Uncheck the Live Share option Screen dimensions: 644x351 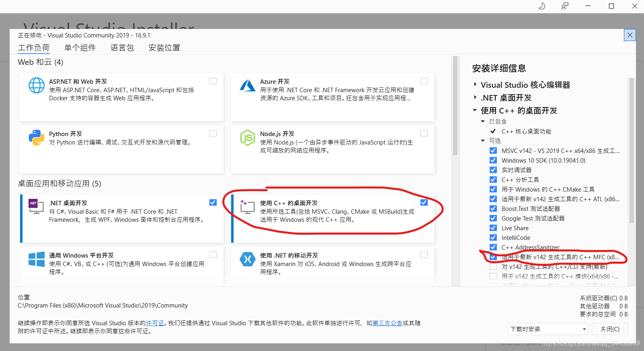[x=493, y=228]
